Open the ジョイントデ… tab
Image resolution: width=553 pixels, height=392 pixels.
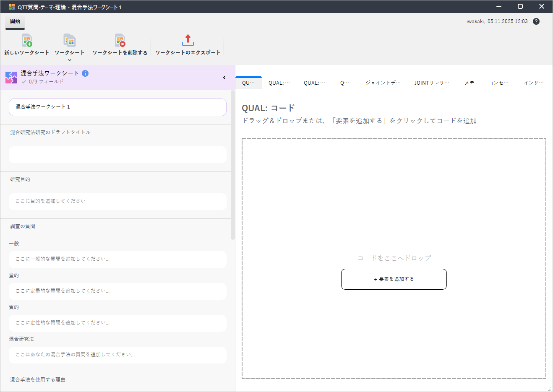point(383,83)
